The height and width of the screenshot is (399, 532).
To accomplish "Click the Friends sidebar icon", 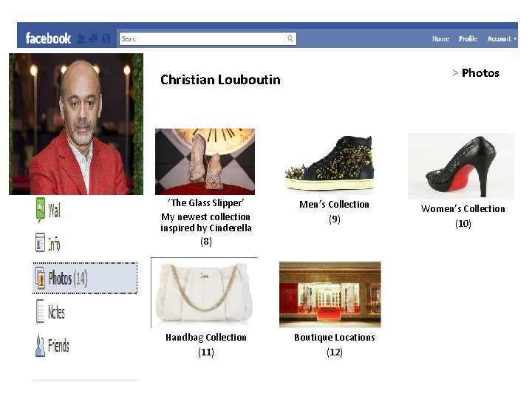I will (x=40, y=346).
